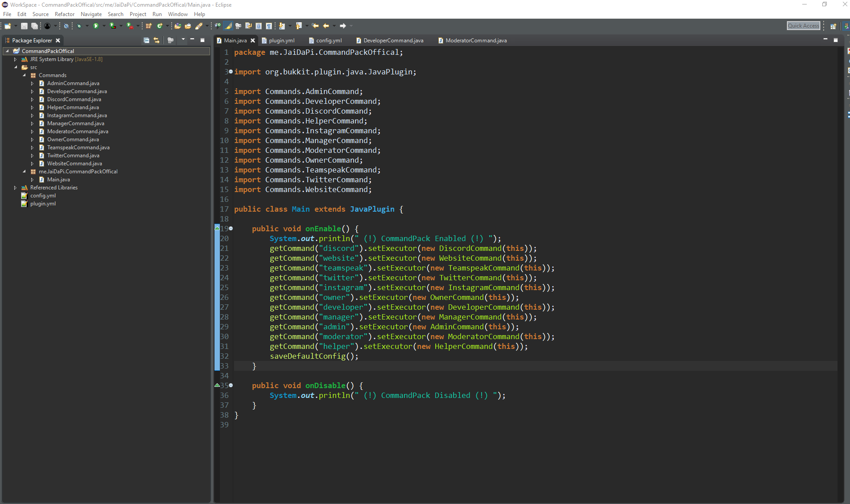
Task: Click the Quick Access search field
Action: (x=803, y=26)
